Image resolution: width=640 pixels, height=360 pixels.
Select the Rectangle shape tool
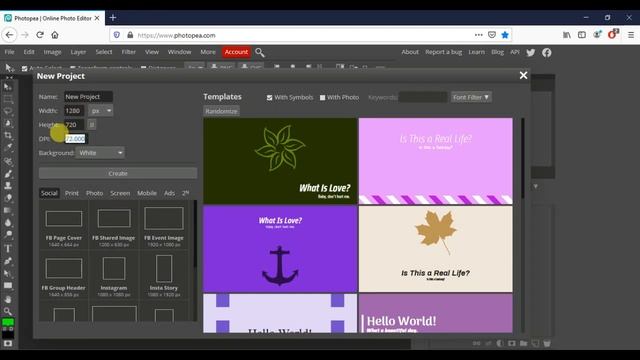pos(8,285)
